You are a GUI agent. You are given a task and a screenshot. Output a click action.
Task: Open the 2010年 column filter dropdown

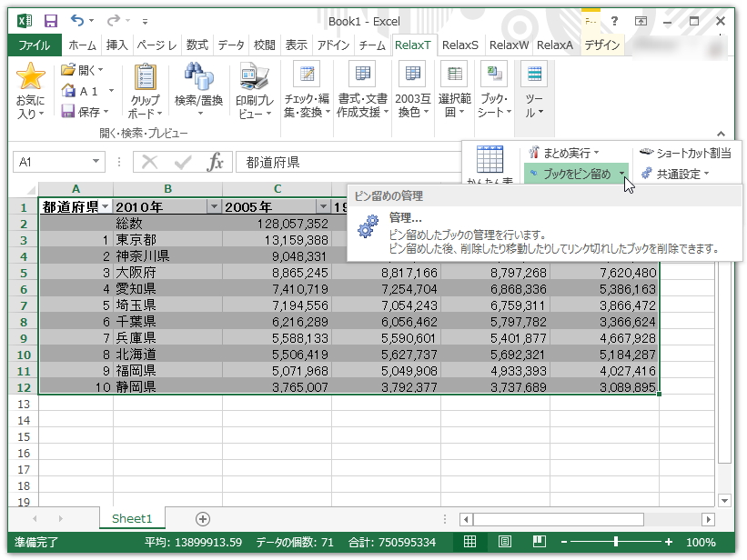(x=215, y=206)
